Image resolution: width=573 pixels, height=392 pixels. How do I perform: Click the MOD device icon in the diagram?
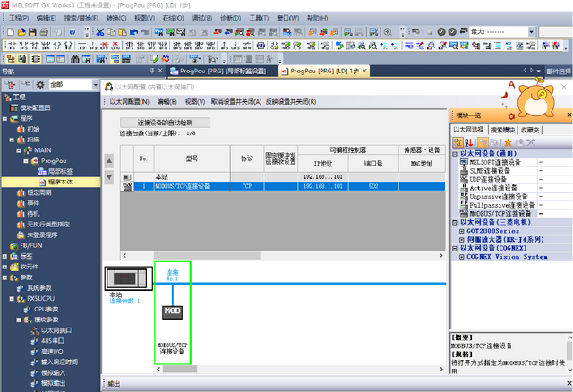173,313
